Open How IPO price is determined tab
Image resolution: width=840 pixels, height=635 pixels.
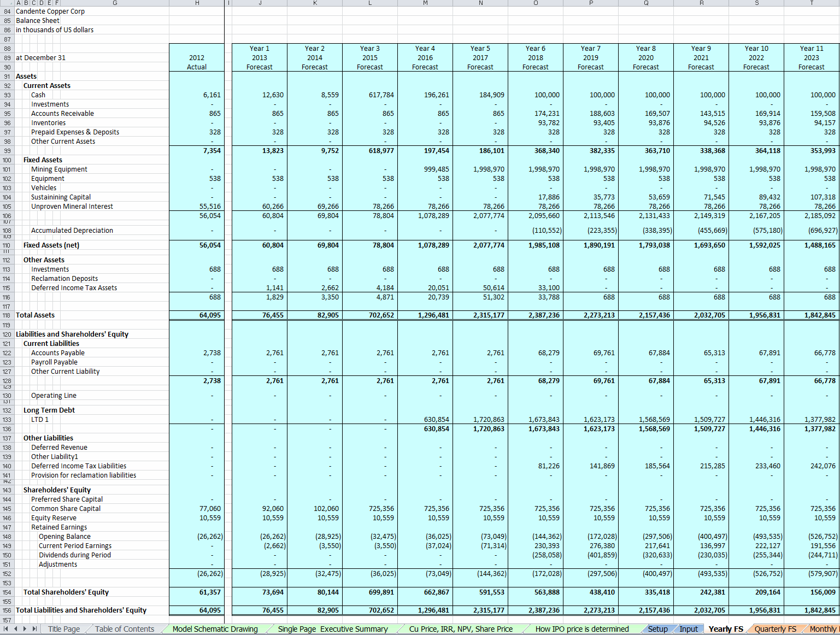pyautogui.click(x=582, y=629)
